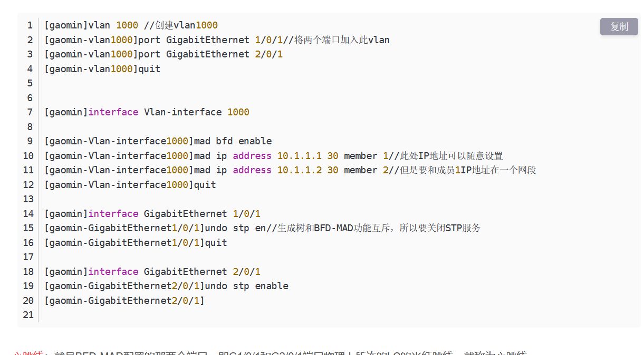Click the "quit" command on line 4
This screenshot has height=355, width=644.
pyautogui.click(x=149, y=69)
